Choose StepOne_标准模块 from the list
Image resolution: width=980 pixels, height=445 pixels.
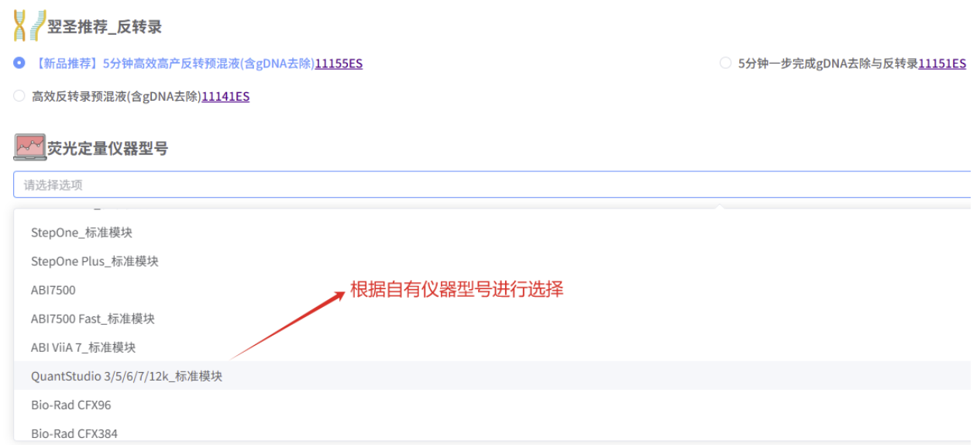coord(492,233)
